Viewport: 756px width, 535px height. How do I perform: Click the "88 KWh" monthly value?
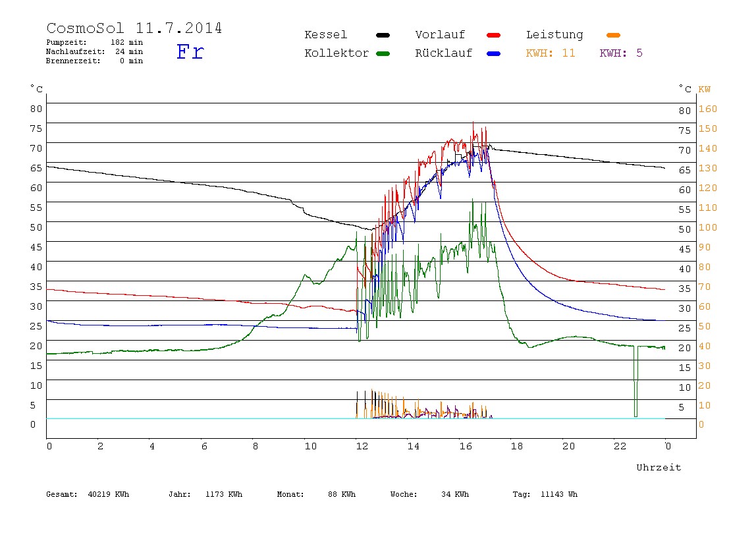click(341, 494)
